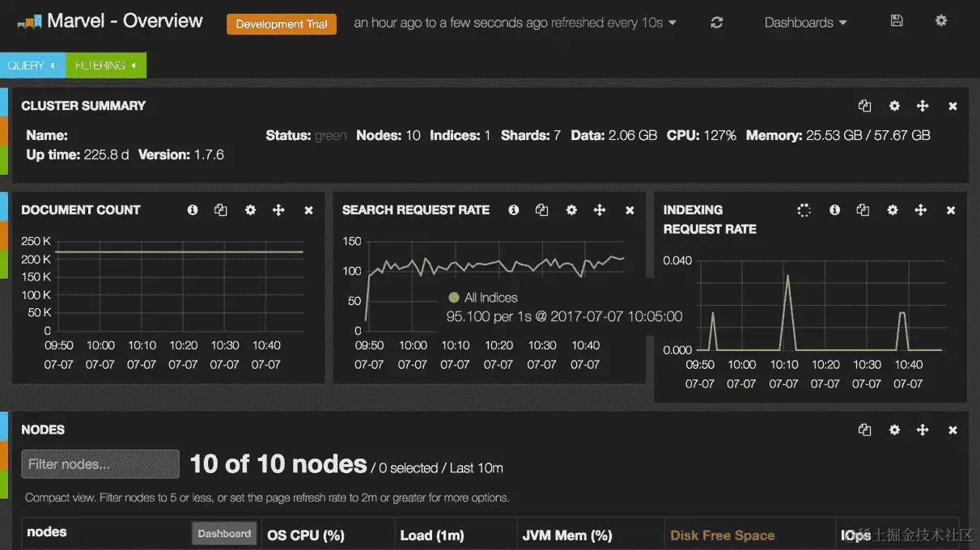Click the Marvel logo icon
The height and width of the screenshot is (550, 980).
tap(28, 22)
